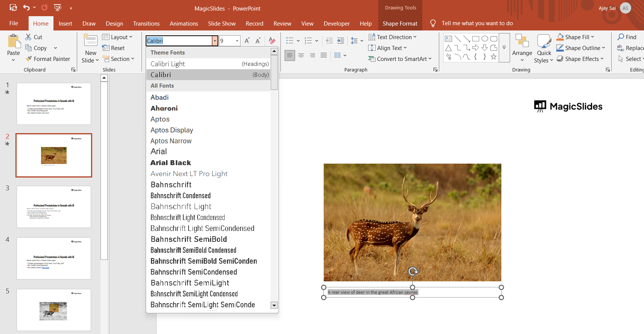Expand the Shape Fill dropdown
The image size is (644, 334).
tap(592, 37)
